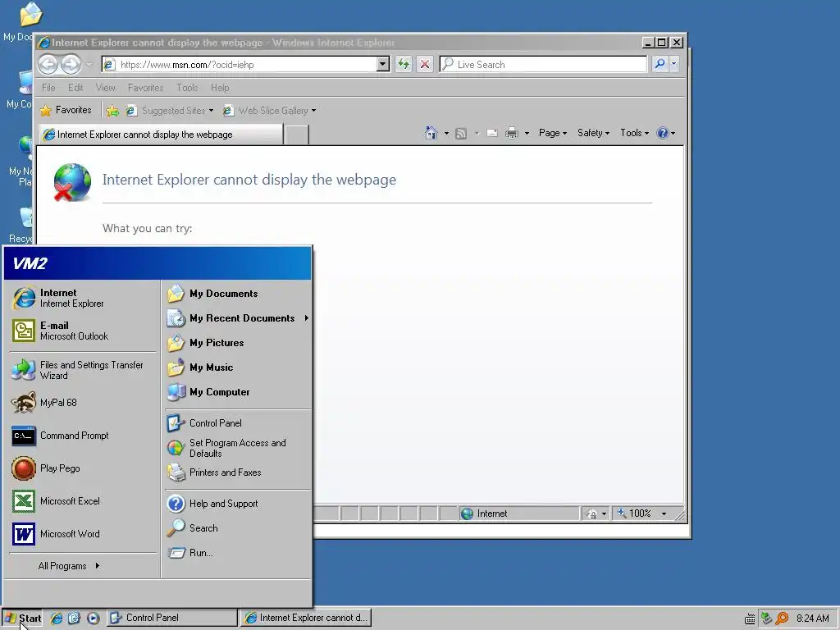Click the Live Search input box
Screen dimensions: 840x630
point(543,64)
